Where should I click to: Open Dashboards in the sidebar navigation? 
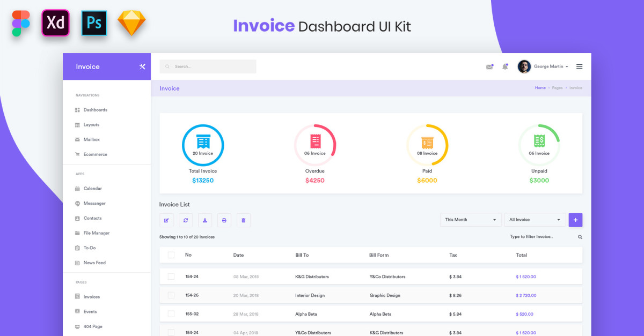(95, 110)
